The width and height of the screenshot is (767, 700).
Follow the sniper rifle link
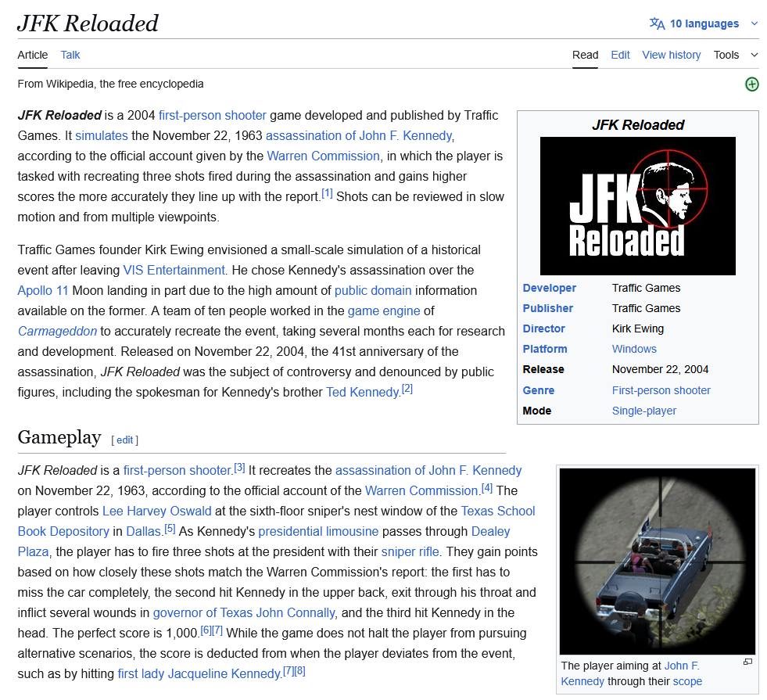point(410,551)
